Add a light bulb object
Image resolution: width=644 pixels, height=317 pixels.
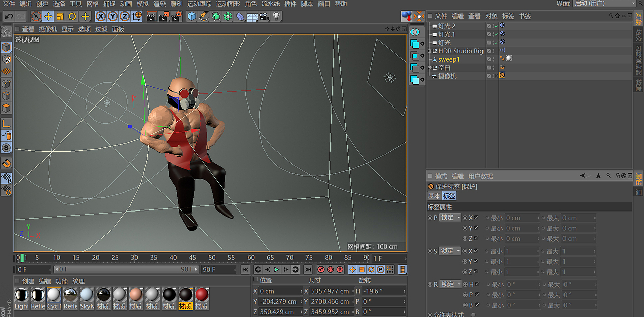coord(276,16)
